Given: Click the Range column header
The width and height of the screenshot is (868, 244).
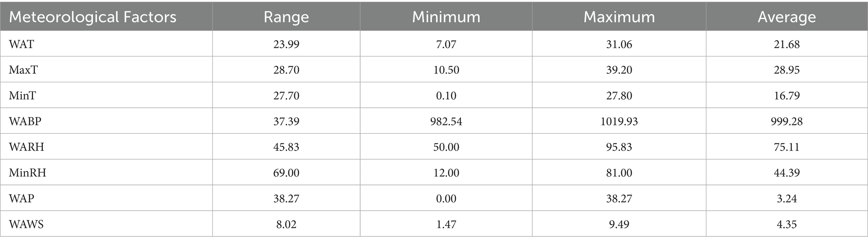Looking at the screenshot, I should 286,17.
